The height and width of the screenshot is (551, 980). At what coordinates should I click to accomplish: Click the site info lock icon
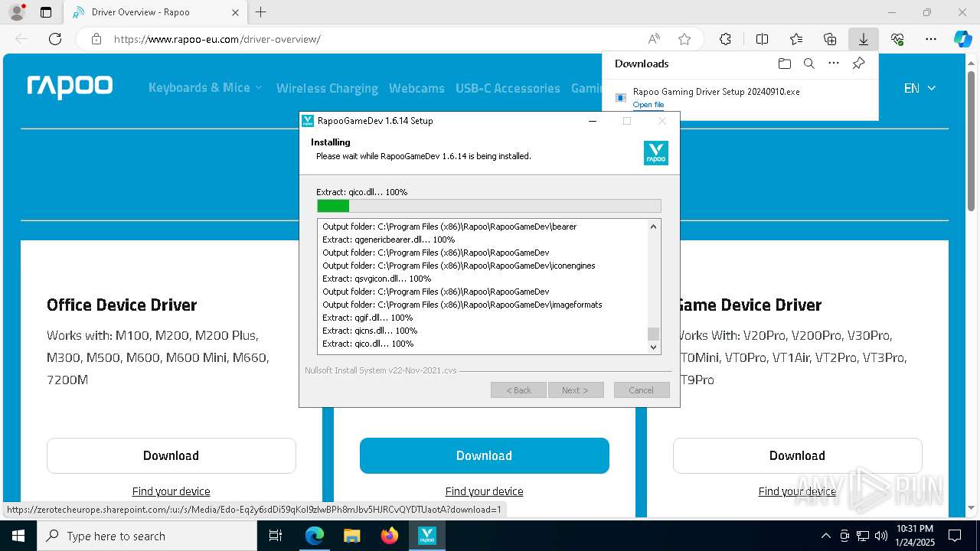click(x=96, y=39)
